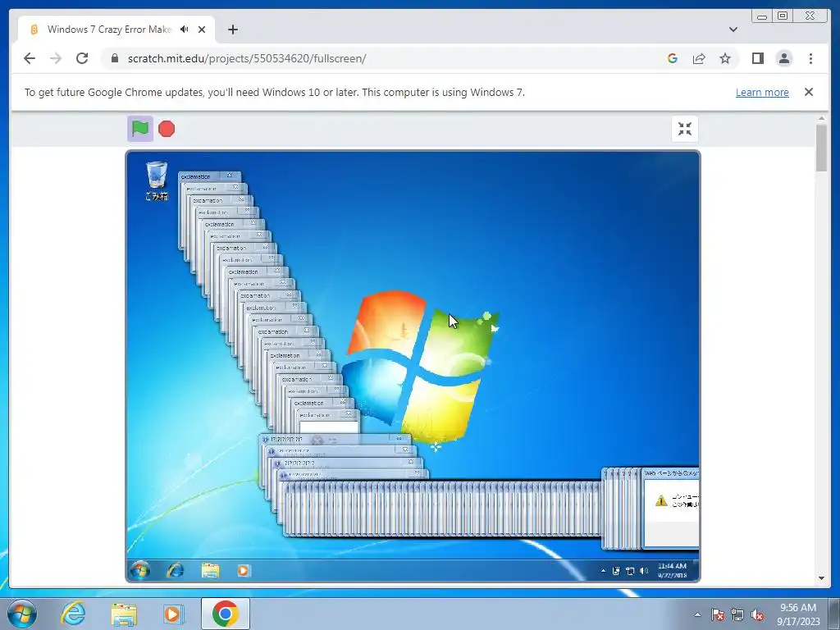
Task: Close the Windows 7 Crazy Error Maker tab
Action: 202,30
